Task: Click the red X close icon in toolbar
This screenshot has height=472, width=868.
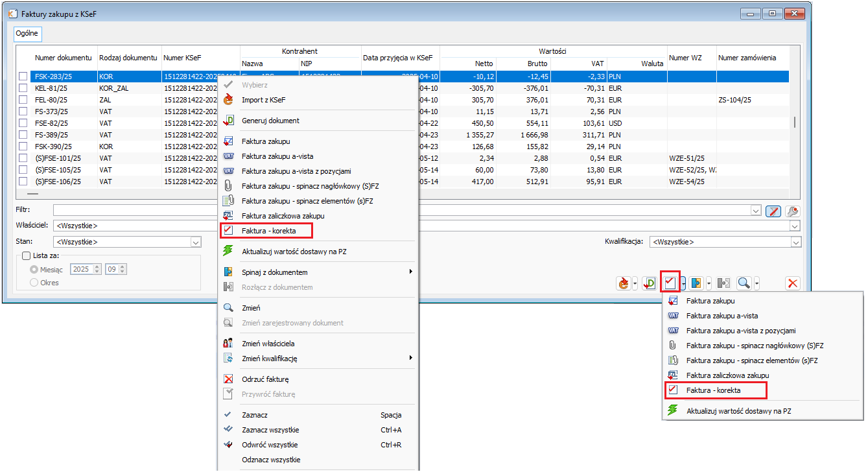Action: 792,283
